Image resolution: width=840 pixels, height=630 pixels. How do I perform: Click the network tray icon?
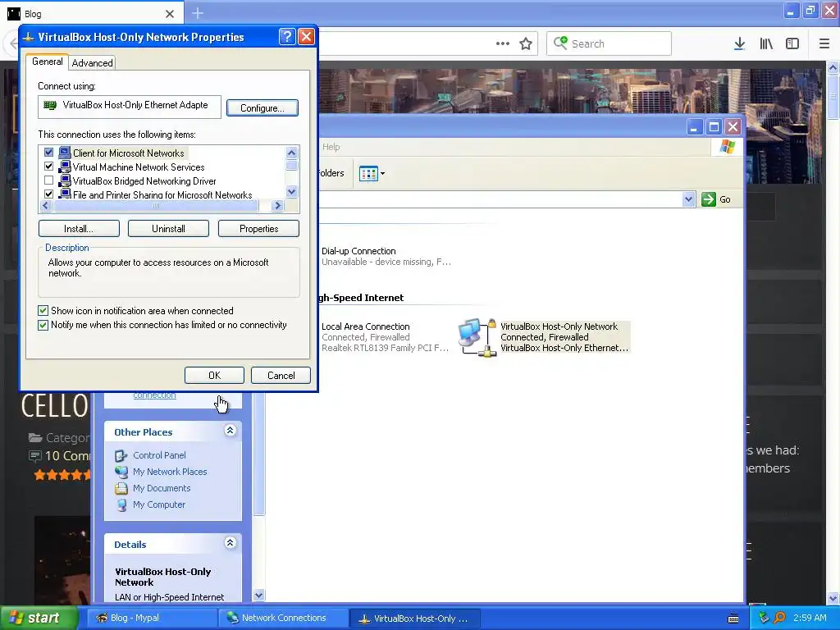pos(764,619)
